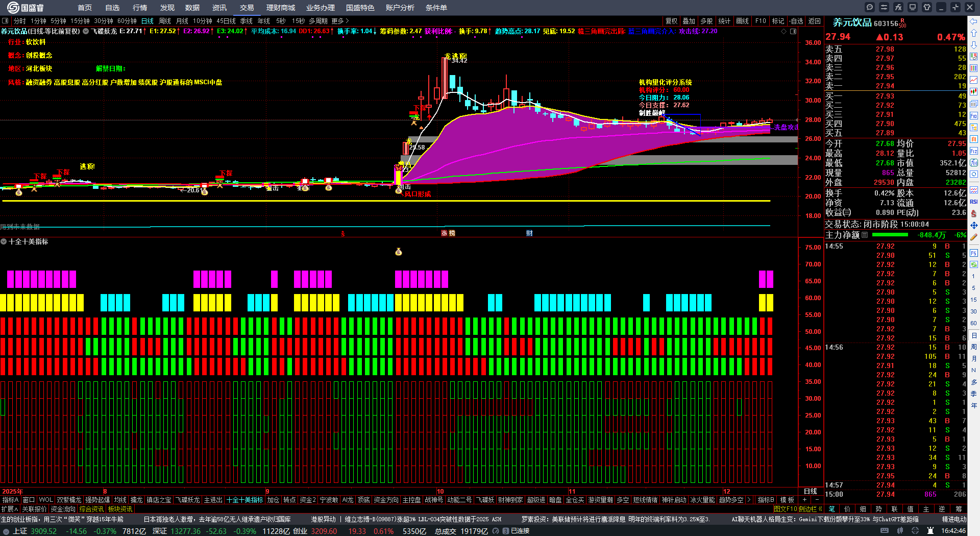
Task: Open the f(x) formula icon in sidebar
Action: [x=974, y=163]
